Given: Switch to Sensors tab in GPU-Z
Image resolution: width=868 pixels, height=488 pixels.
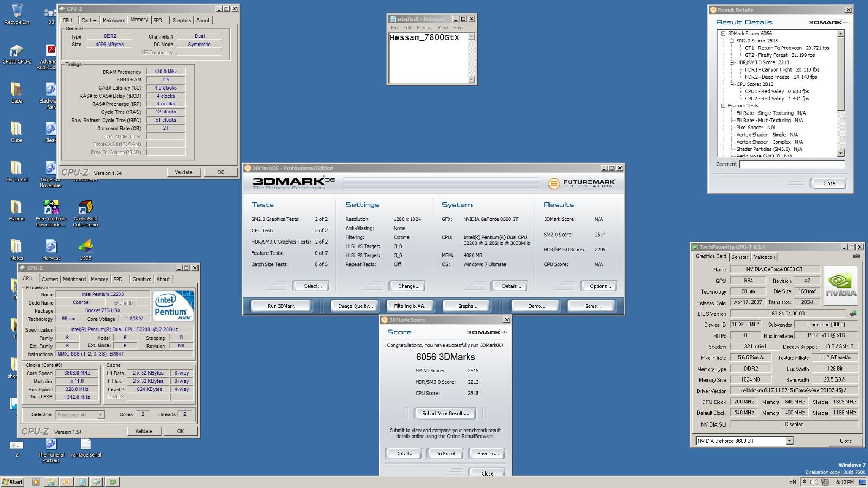Looking at the screenshot, I should coord(740,257).
